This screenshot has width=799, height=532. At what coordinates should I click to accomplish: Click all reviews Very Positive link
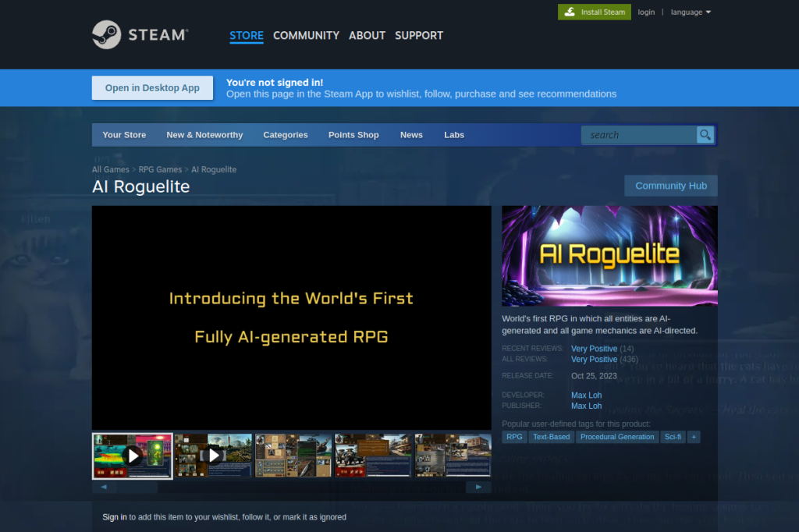click(594, 360)
